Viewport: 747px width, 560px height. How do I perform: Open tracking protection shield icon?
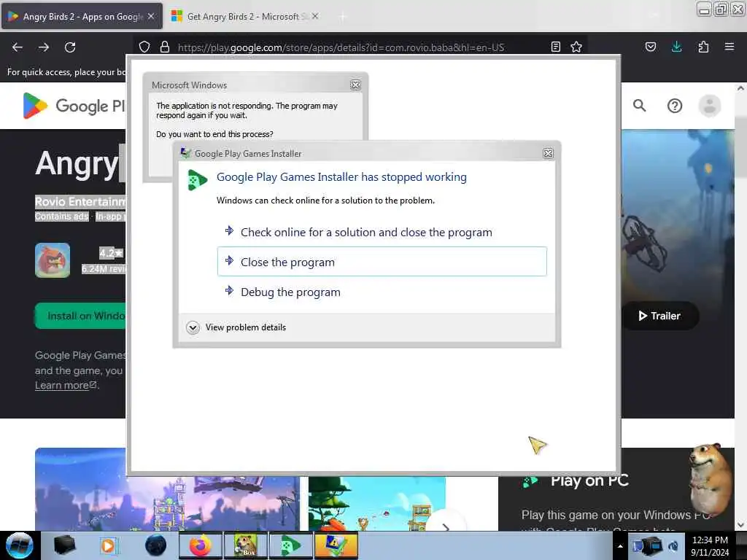[144, 47]
